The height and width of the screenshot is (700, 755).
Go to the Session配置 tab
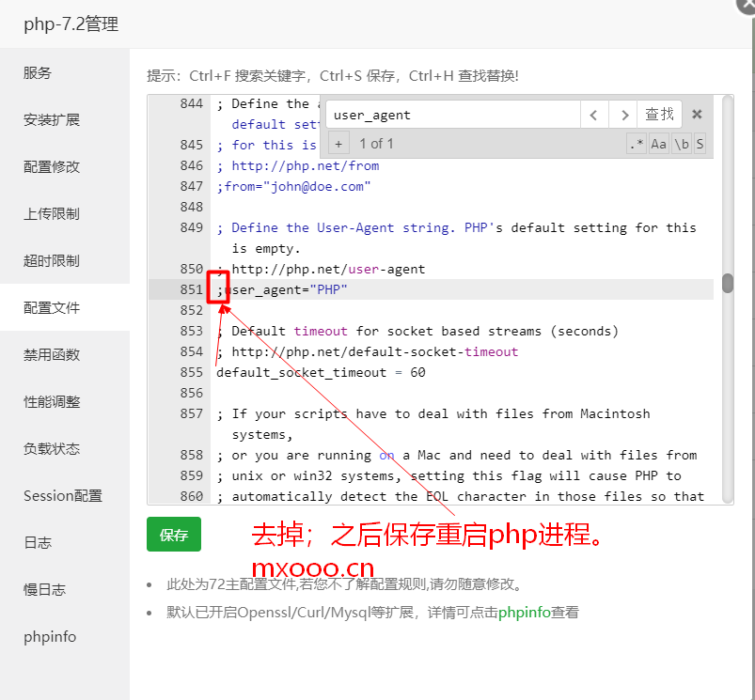pos(62,495)
